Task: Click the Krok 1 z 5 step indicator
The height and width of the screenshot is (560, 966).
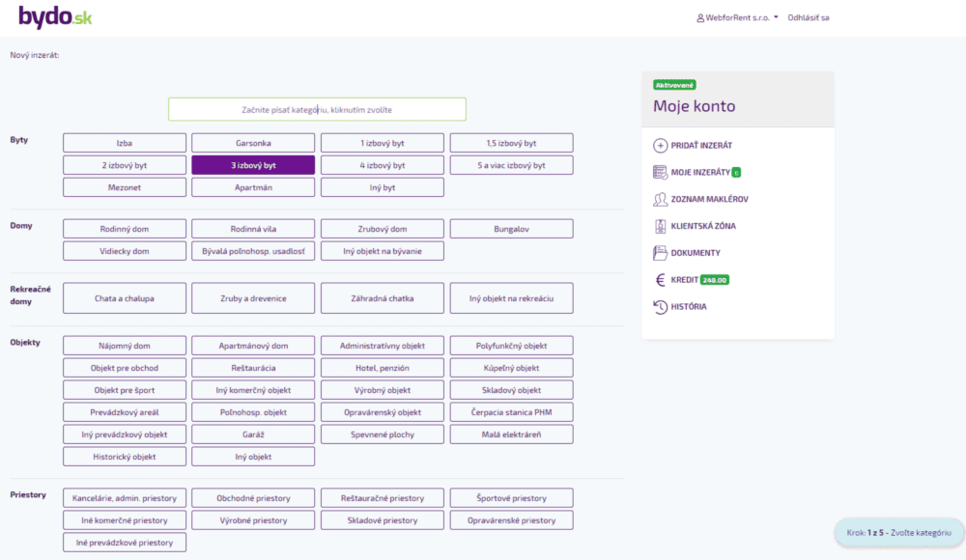Action: 898,533
